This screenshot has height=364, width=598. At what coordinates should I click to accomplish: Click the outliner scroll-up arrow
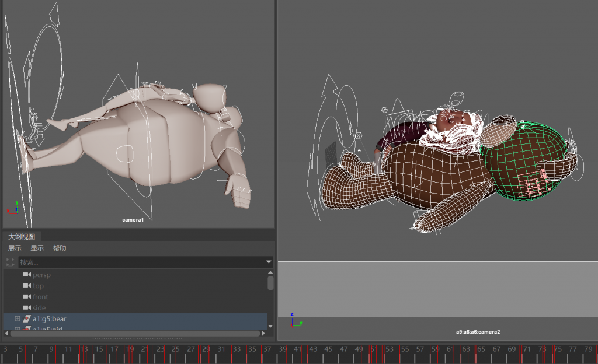click(x=270, y=272)
